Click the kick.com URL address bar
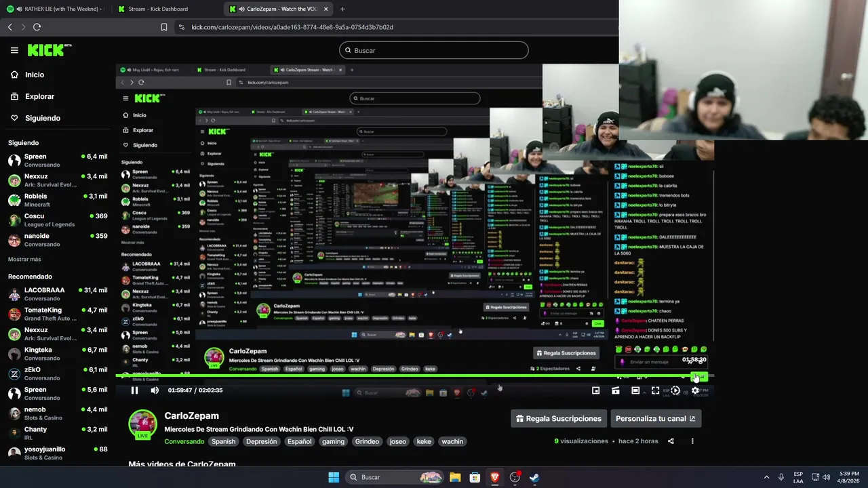Viewport: 868px width, 488px height. click(x=292, y=27)
